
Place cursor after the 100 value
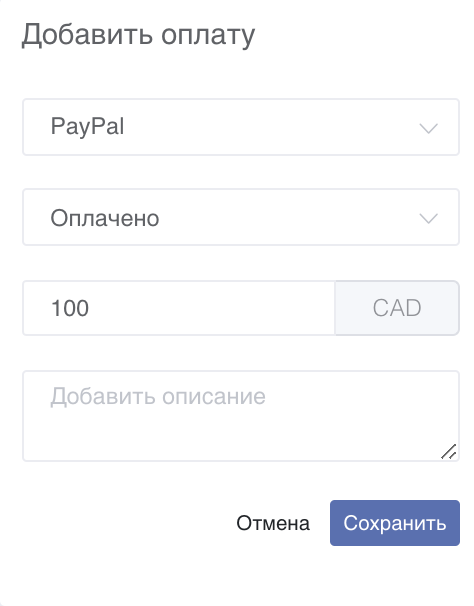pyautogui.click(x=91, y=308)
